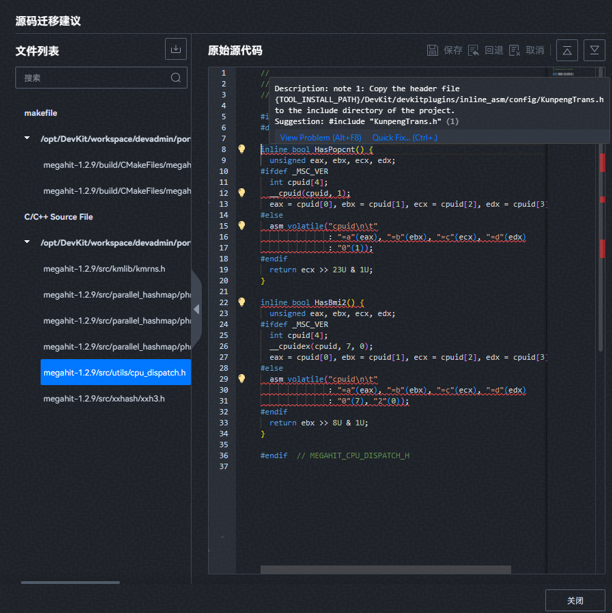Click the Quick Fix link in the tooltip
The height and width of the screenshot is (613, 612).
[404, 138]
